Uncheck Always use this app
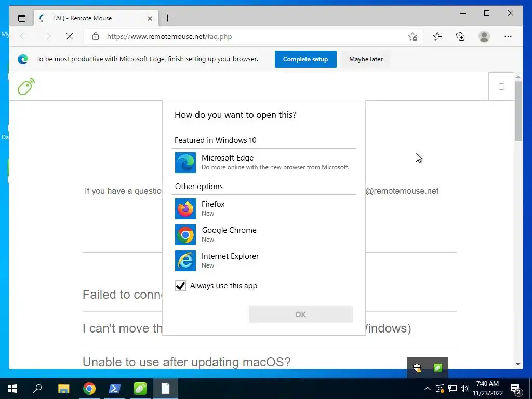This screenshot has width=532, height=399. point(180,286)
